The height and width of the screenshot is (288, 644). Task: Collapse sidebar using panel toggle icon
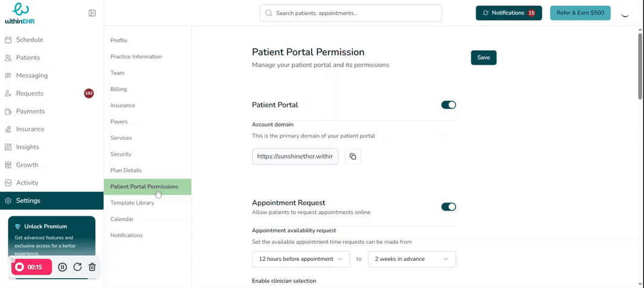tap(92, 13)
